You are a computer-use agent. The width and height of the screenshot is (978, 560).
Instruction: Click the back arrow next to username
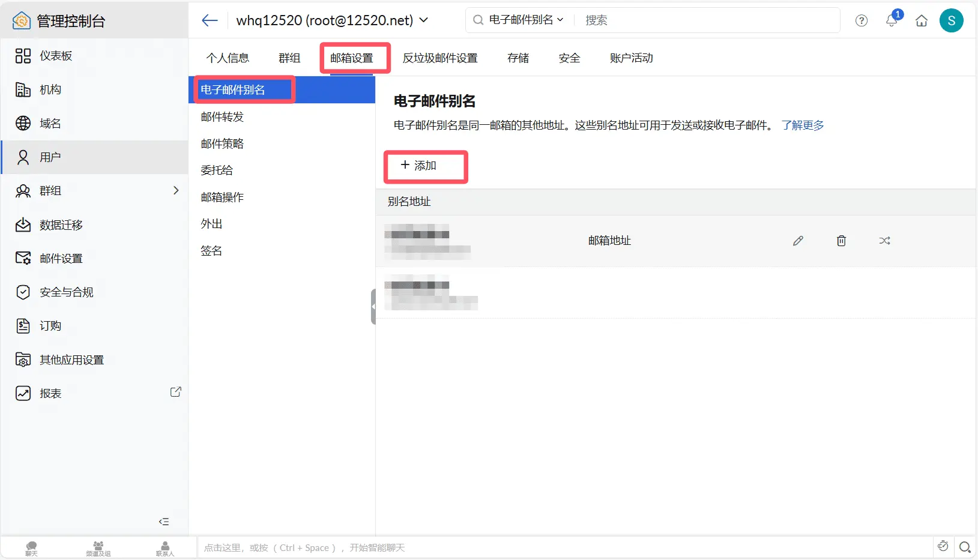210,20
